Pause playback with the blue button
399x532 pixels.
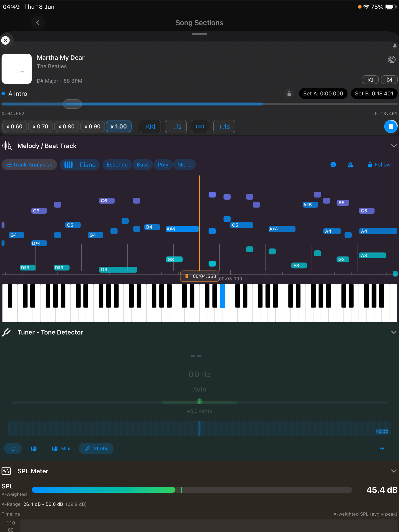[391, 127]
